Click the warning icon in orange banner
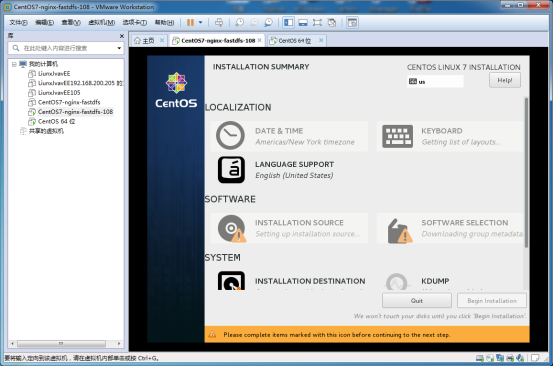The height and width of the screenshot is (366, 553). (212, 334)
